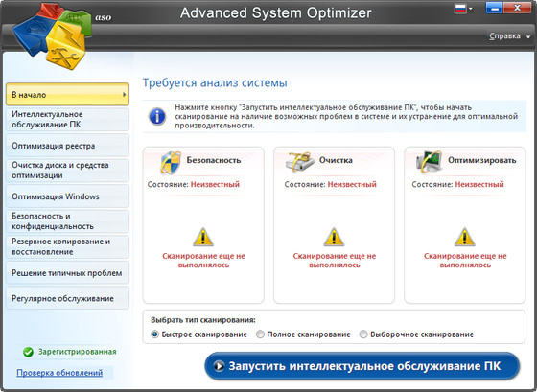Open Оптимизация реестра section
The width and height of the screenshot is (537, 392).
[x=67, y=146]
